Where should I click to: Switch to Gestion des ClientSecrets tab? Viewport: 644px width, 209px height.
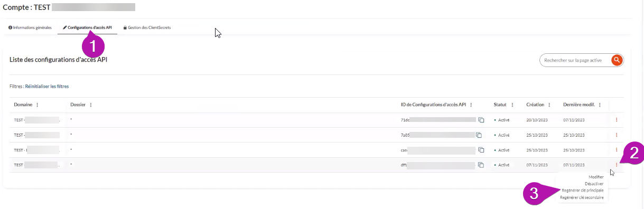pyautogui.click(x=147, y=27)
